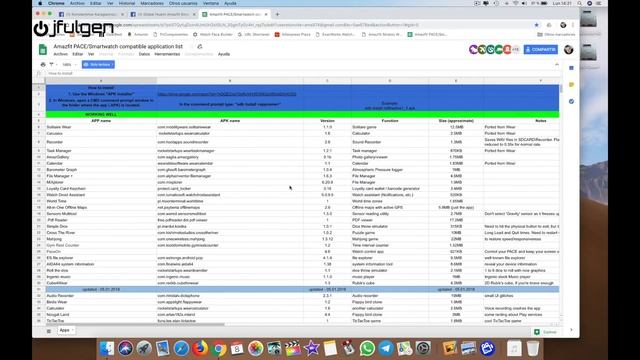Viewport: 640px width, 360px height.
Task: Open the Calendar side panel icon
Action: coord(571,68)
